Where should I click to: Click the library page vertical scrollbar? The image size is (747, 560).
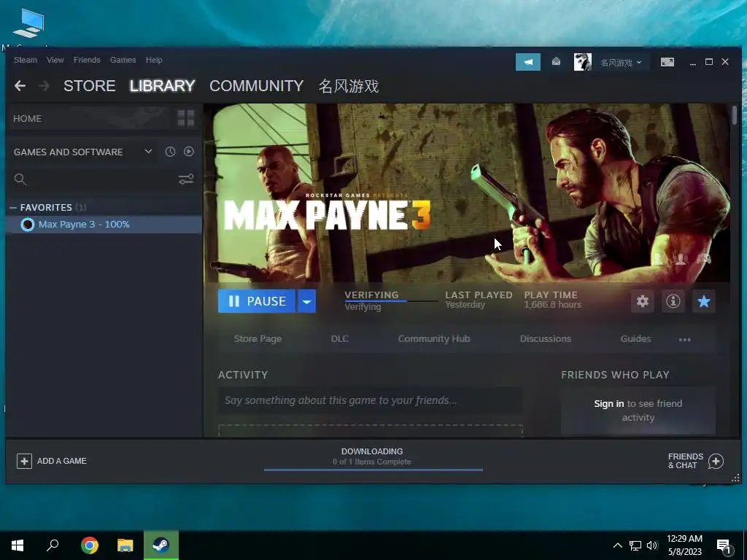[735, 115]
